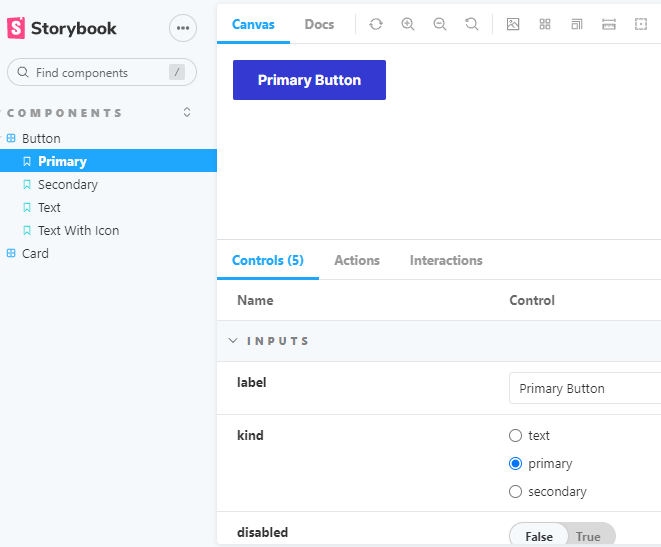Open the sidebar ellipsis menu
Viewport: 661px width, 547px height.
pos(183,28)
